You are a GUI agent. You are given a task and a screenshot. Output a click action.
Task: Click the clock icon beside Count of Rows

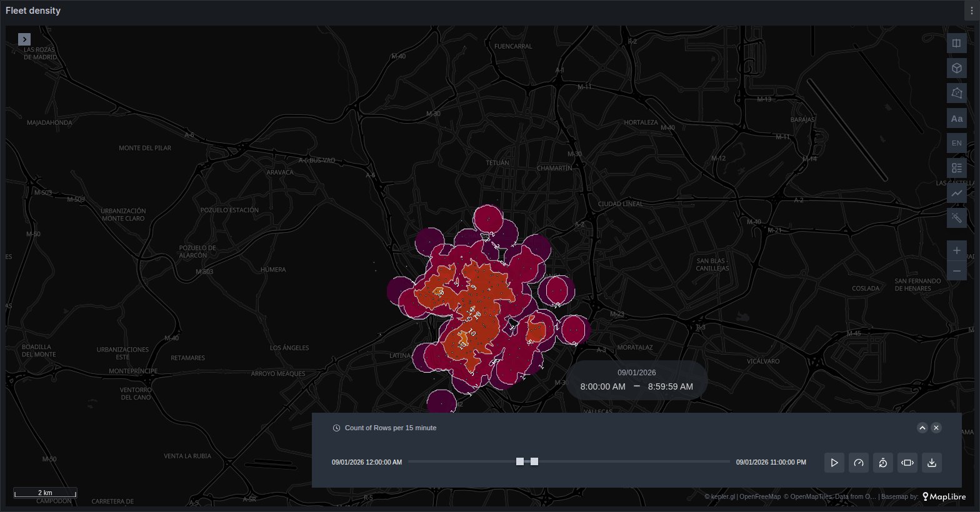click(336, 428)
